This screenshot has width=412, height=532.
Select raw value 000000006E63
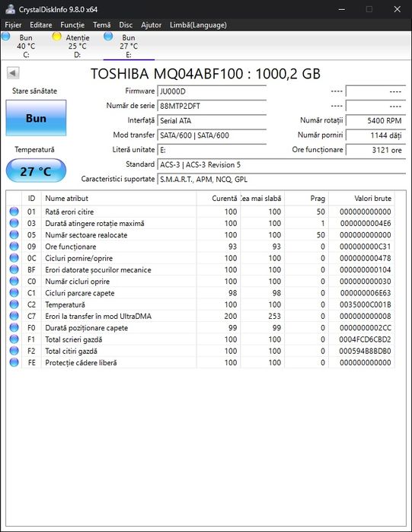click(366, 293)
